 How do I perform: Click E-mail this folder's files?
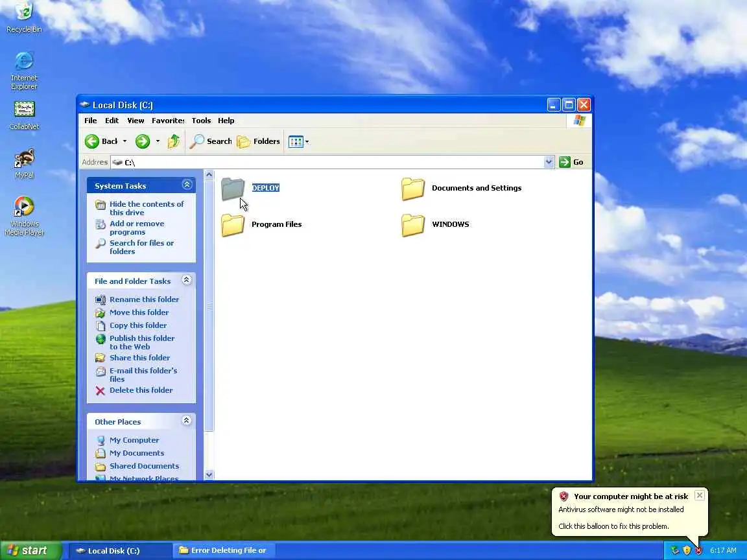(x=143, y=375)
